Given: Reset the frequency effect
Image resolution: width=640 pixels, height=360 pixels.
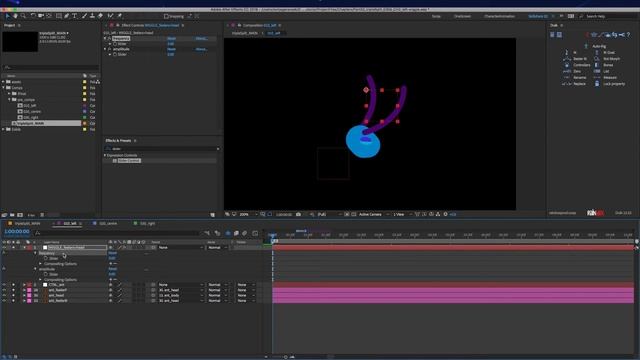Looking at the screenshot, I should (x=171, y=38).
